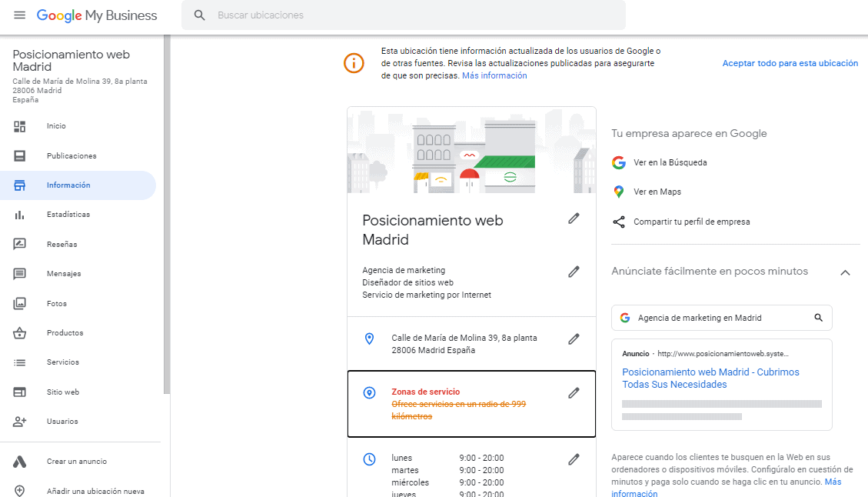The height and width of the screenshot is (497, 868).
Task: Click the lunes 9:00 - 20:00 row
Action: click(447, 459)
